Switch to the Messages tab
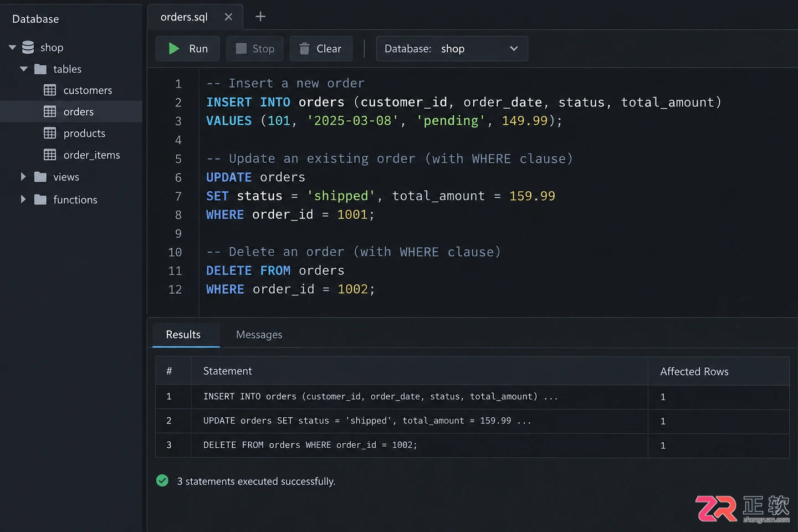The width and height of the screenshot is (798, 532). coord(259,335)
